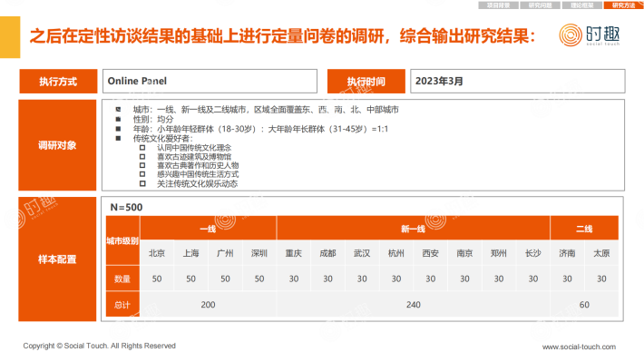Image resolution: width=644 pixels, height=362 pixels.
Task: Click the 执行时间 orange label
Action: [x=366, y=82]
